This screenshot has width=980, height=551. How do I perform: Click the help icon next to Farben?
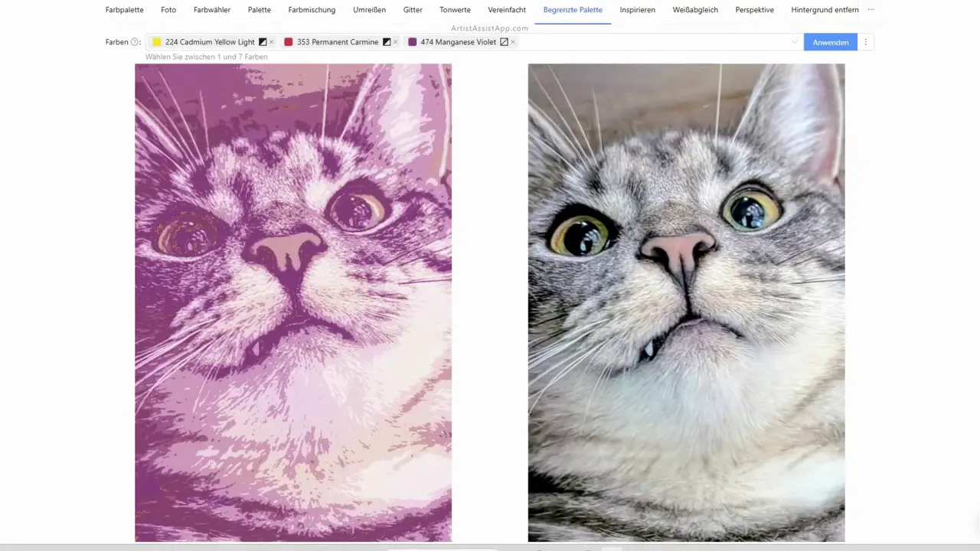click(136, 43)
